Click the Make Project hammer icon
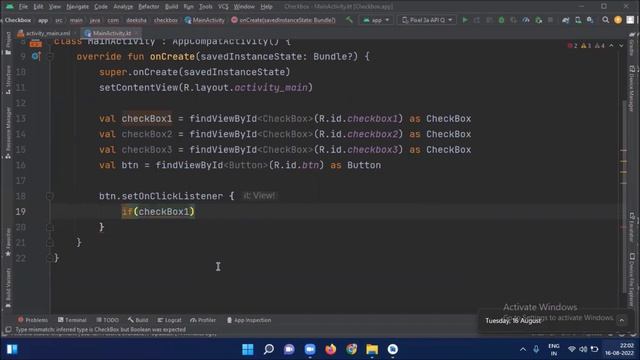Image resolution: width=640 pixels, height=360 pixels. coord(349,20)
